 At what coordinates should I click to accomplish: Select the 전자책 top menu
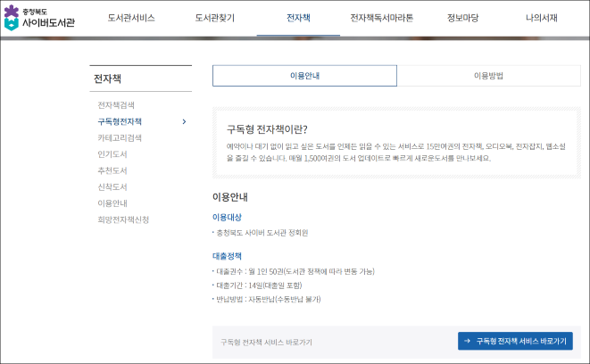298,18
